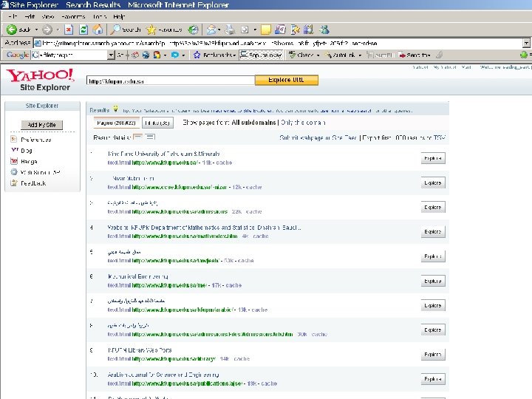
Task: Select the compact result details view
Action: (x=137, y=137)
